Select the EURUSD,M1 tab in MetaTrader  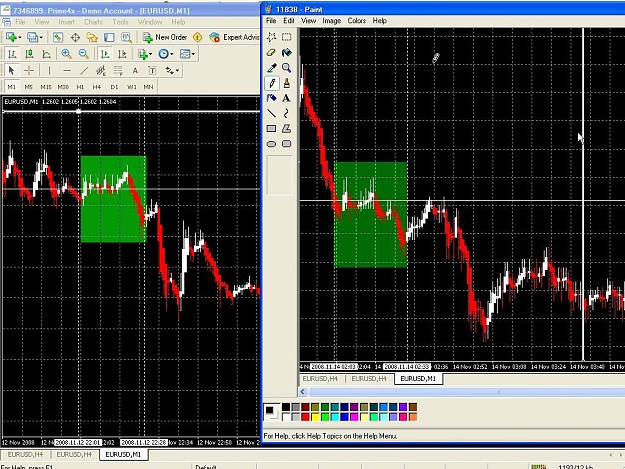(x=123, y=455)
